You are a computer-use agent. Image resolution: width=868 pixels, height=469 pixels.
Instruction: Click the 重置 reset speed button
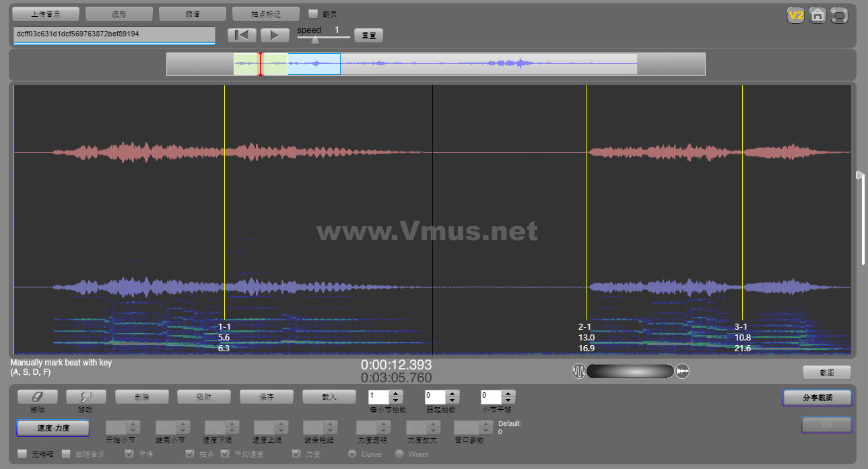click(368, 35)
